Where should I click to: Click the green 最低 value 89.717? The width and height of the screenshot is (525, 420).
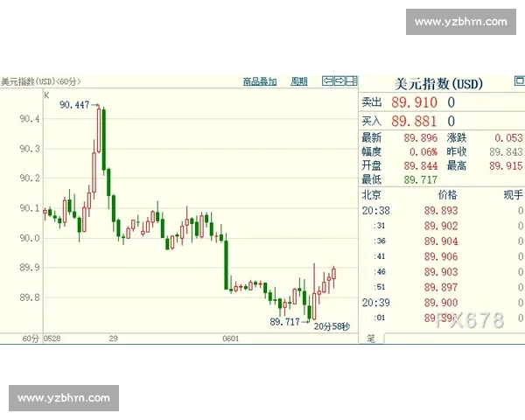421,180
